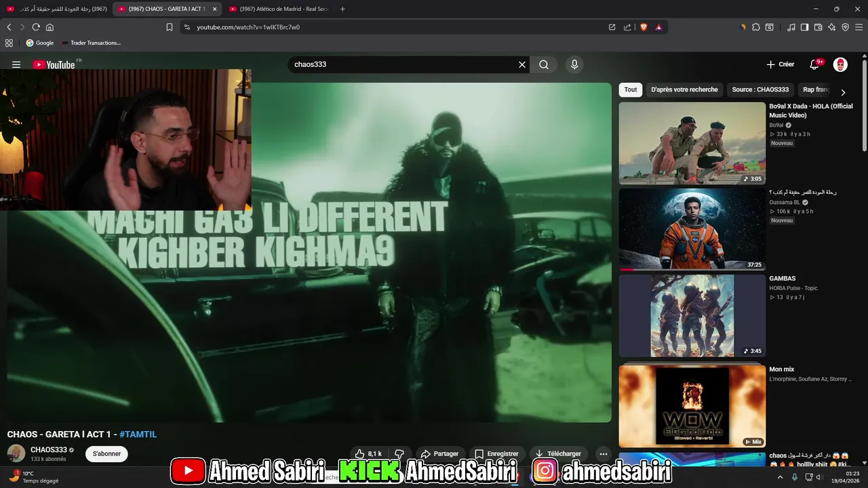Open the Google bookmark
868x488 pixels.
click(40, 43)
